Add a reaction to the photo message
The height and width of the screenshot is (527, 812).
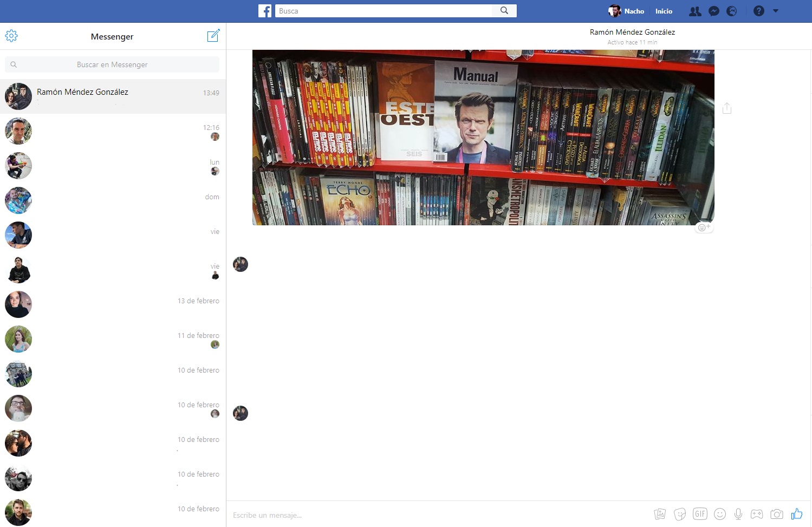[x=704, y=227]
